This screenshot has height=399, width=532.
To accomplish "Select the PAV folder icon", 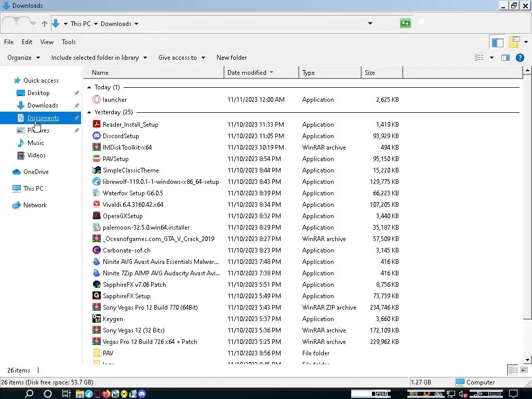I will (97, 353).
